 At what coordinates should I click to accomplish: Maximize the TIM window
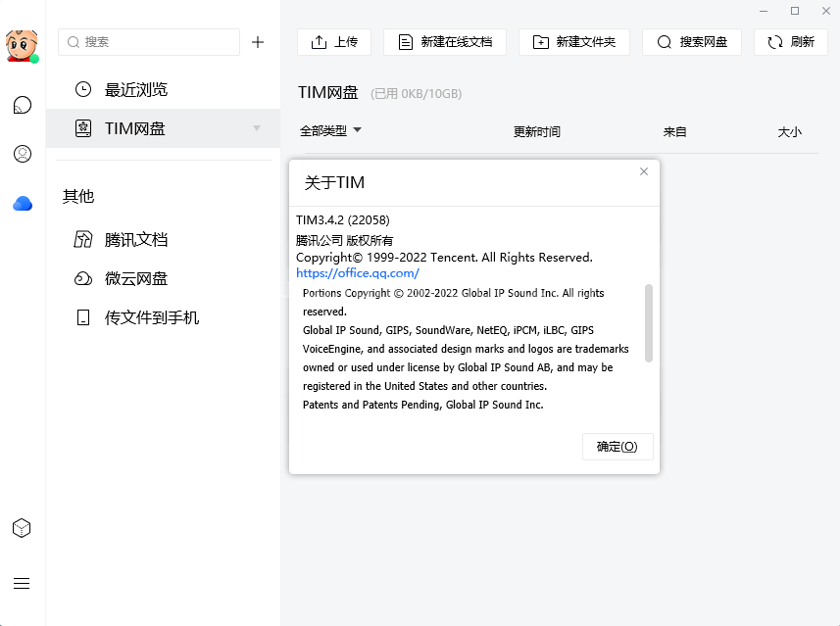795,11
